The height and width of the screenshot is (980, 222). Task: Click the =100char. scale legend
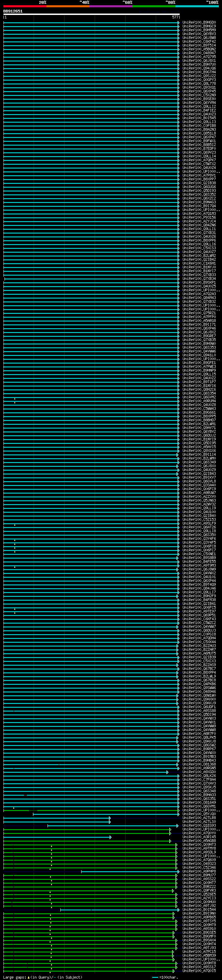click(x=165, y=977)
